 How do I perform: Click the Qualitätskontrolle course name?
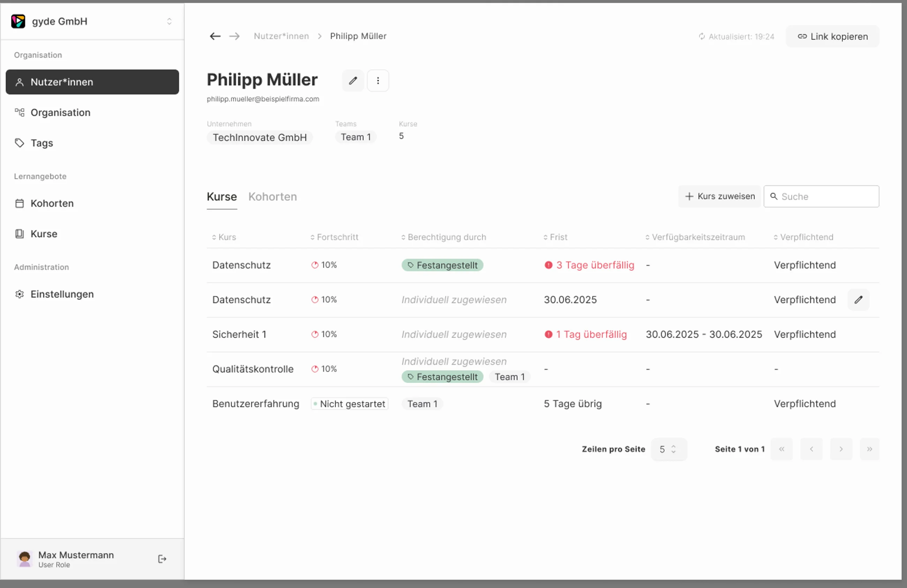click(x=253, y=369)
